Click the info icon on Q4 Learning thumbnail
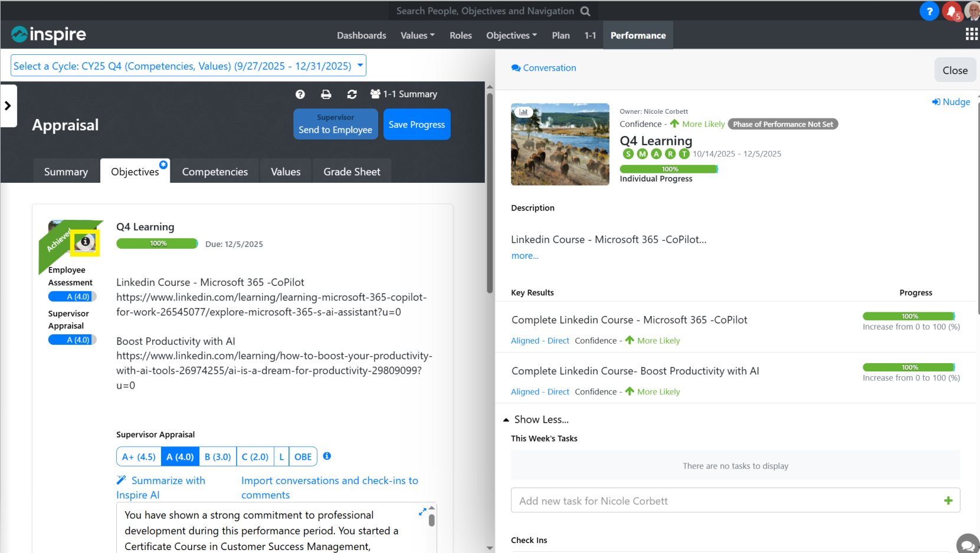The width and height of the screenshot is (980, 553). [x=85, y=242]
